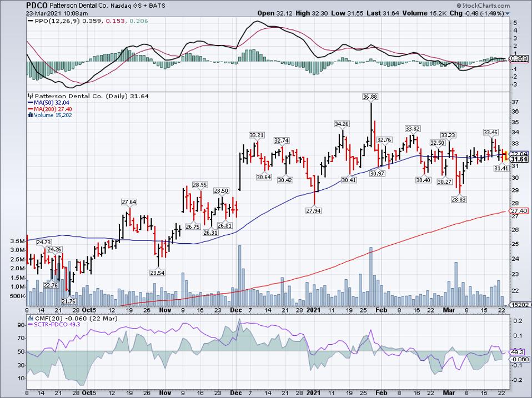Viewport: 532px width, 398px height.
Task: Open the dropdown arrow beside Chg value
Action: pyautogui.click(x=508, y=13)
